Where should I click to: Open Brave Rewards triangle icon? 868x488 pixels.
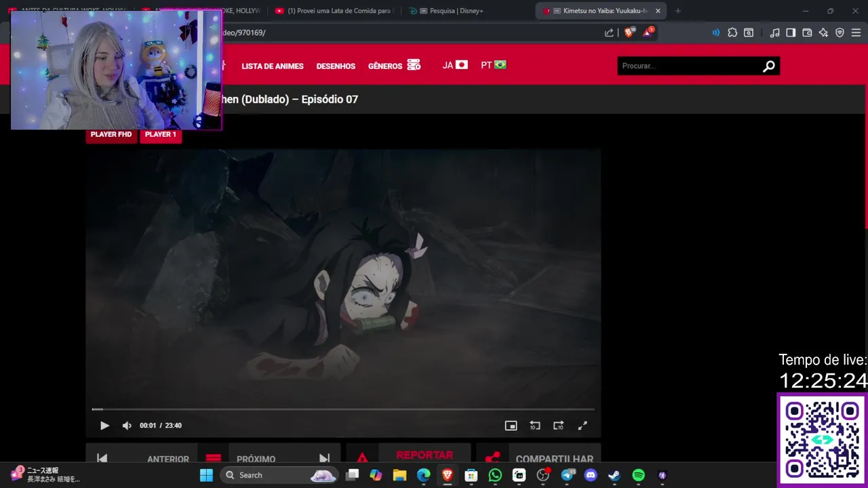pos(648,33)
